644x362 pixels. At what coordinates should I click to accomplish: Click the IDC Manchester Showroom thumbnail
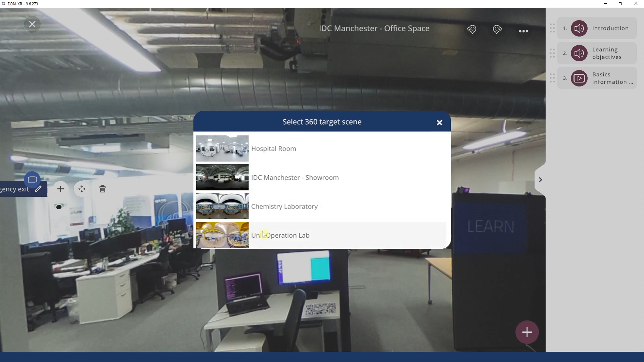pyautogui.click(x=222, y=177)
